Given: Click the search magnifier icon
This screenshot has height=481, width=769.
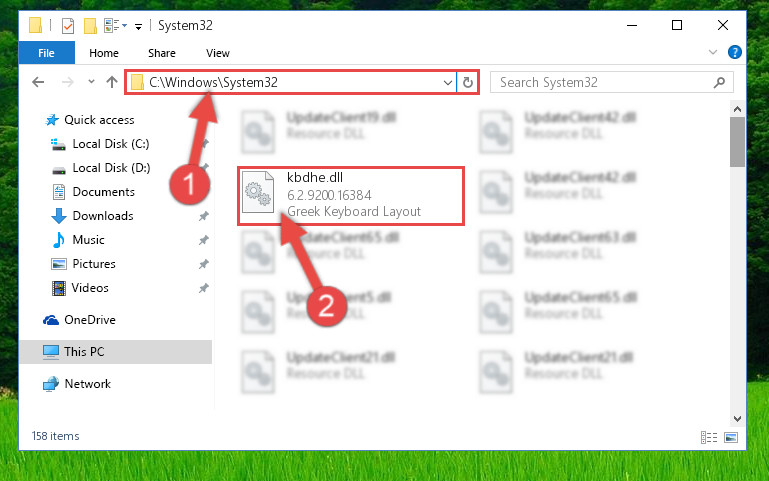Looking at the screenshot, I should point(719,82).
